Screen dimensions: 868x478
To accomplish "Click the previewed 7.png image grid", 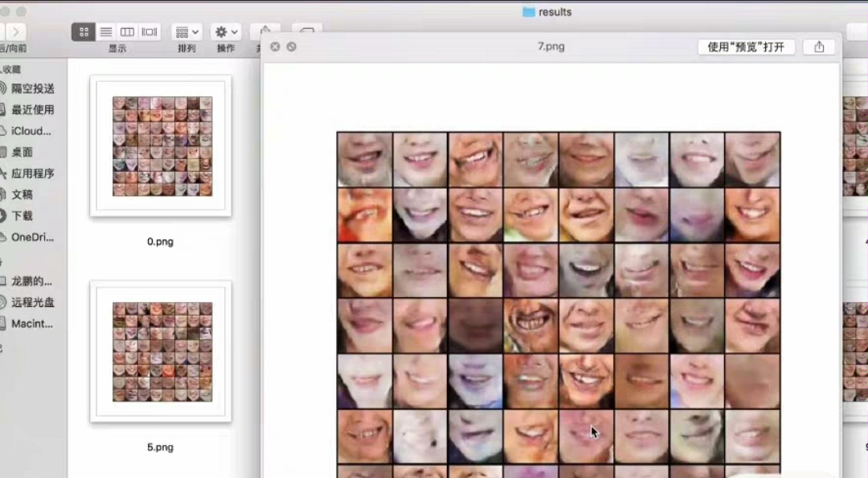I will coord(559,304).
